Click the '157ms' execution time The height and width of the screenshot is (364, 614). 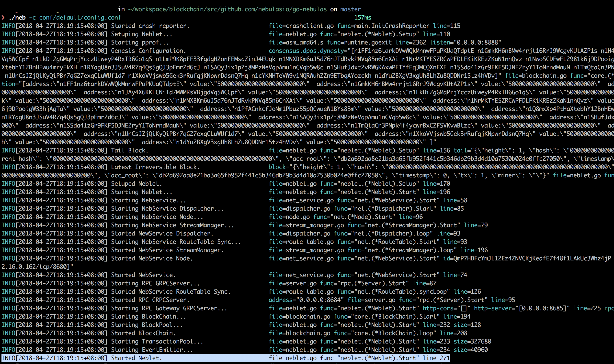363,17
